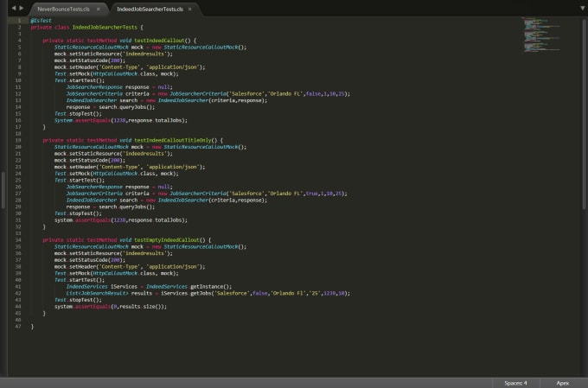Click line number 1 in gutter
Image resolution: width=588 pixels, height=388 pixels.
[x=20, y=21]
